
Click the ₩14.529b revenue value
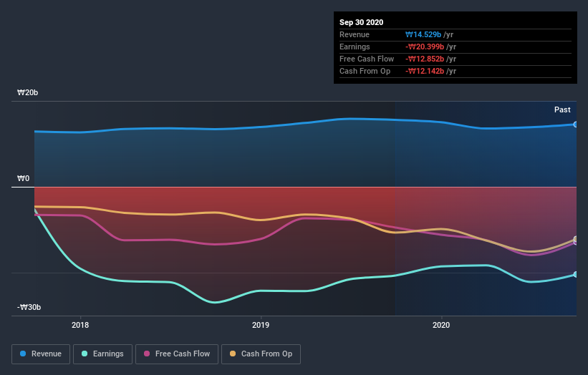pos(423,34)
